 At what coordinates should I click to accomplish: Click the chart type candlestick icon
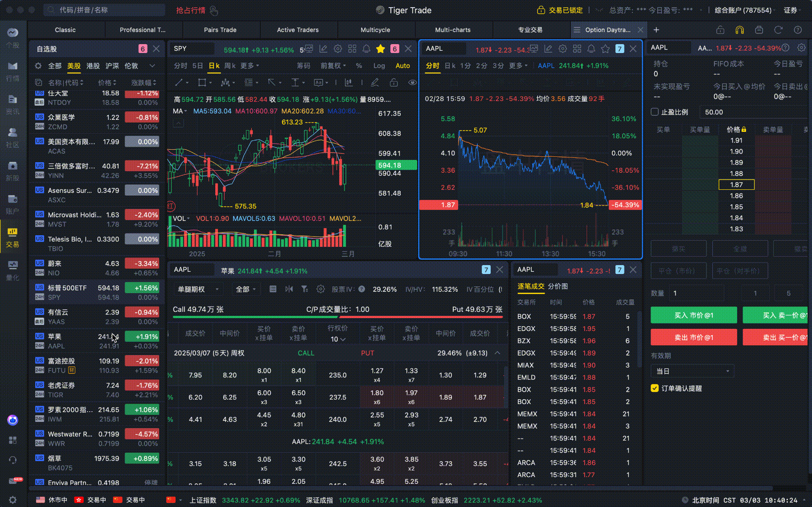pyautogui.click(x=348, y=82)
